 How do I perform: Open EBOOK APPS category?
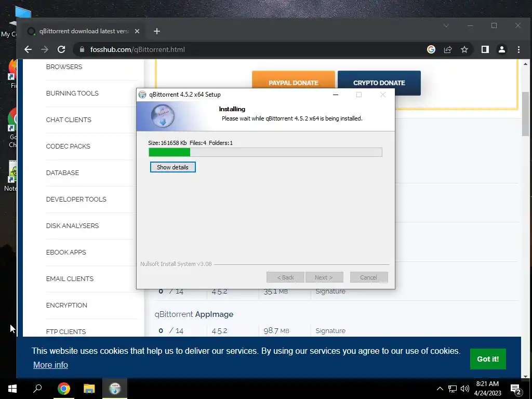tap(66, 252)
